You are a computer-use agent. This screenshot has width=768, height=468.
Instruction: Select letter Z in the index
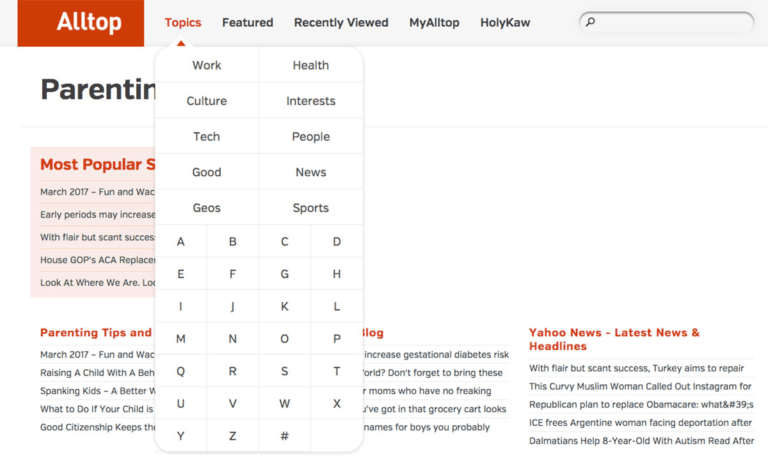[233, 436]
